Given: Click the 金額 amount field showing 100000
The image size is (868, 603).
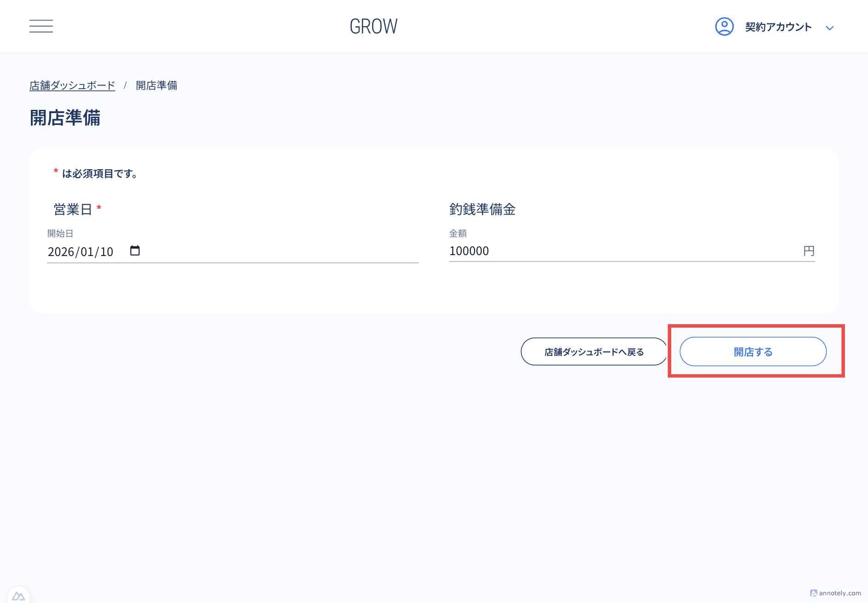Looking at the screenshot, I should tap(621, 251).
